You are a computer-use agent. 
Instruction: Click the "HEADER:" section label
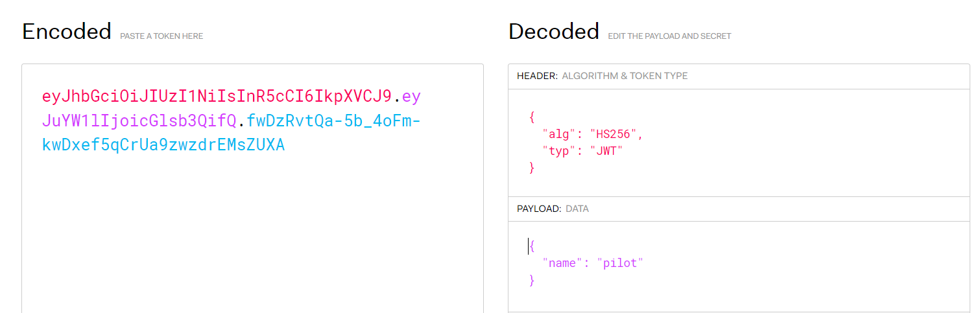(537, 76)
